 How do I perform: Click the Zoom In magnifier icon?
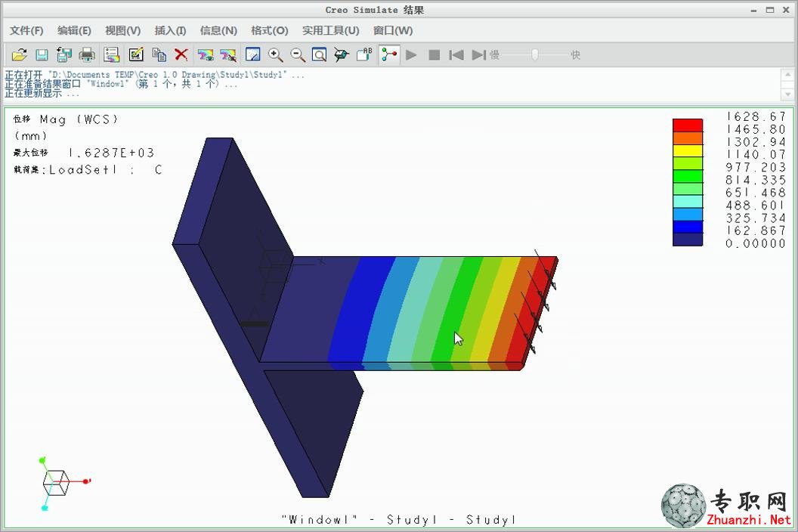pos(275,54)
